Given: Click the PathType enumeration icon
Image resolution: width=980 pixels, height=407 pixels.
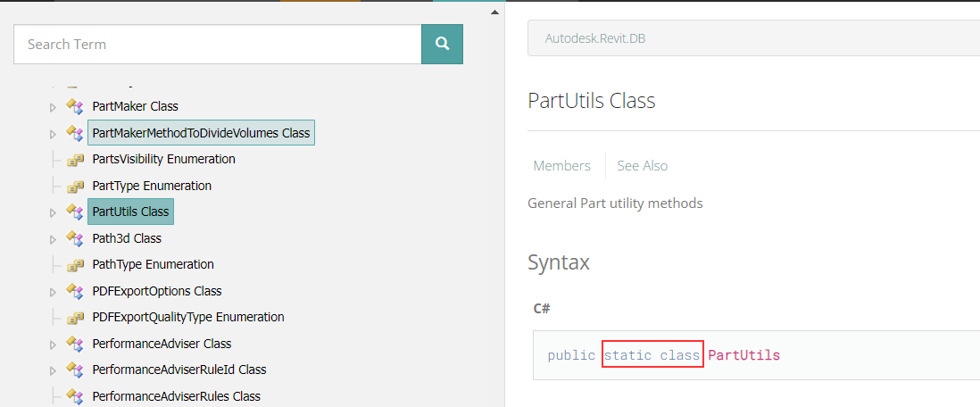Looking at the screenshot, I should pos(75,265).
